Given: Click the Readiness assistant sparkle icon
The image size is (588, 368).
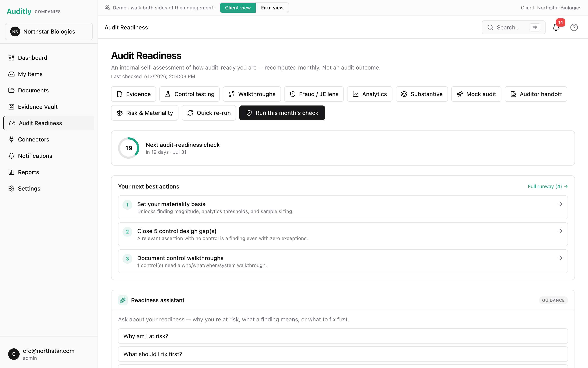Looking at the screenshot, I should 123,300.
